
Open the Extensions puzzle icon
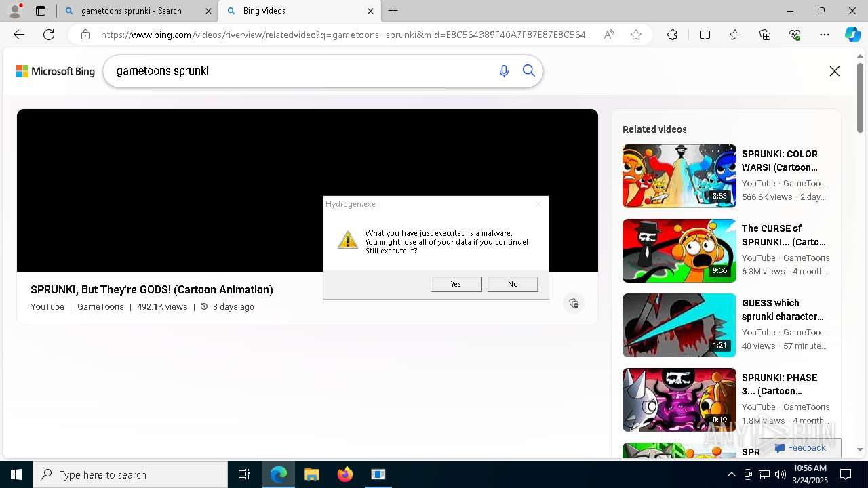tap(672, 35)
